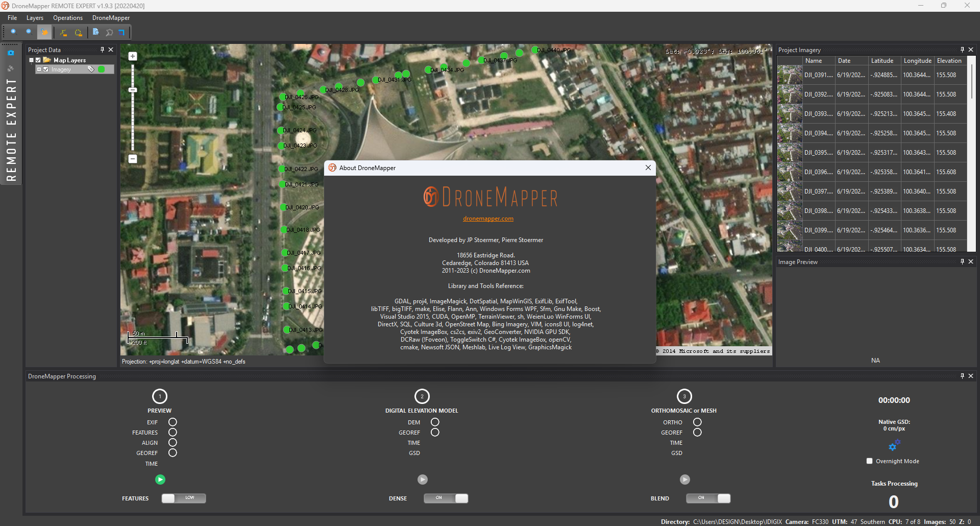This screenshot has width=980, height=526.
Task: Pin the DroneMapper Processing panel
Action: (x=962, y=376)
